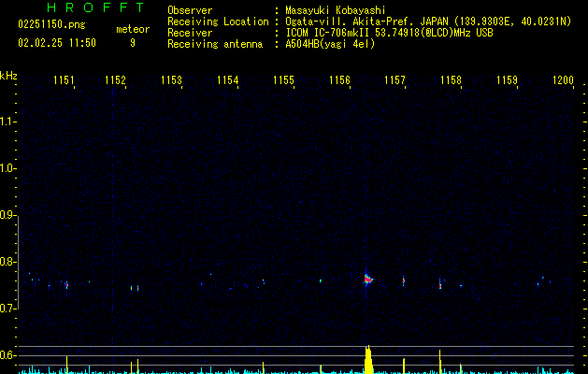Click the Receiving antenna label
This screenshot has width=588, height=374.
coord(215,44)
